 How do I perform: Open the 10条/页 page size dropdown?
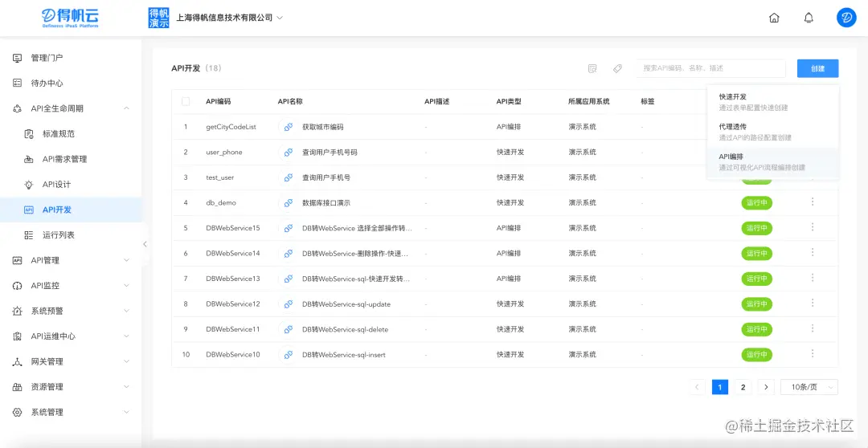[x=809, y=387]
